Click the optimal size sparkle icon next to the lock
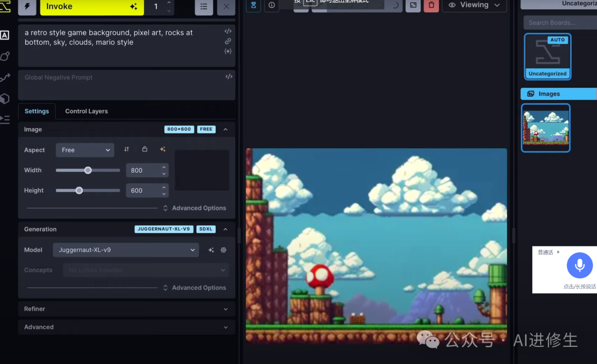 (x=163, y=149)
